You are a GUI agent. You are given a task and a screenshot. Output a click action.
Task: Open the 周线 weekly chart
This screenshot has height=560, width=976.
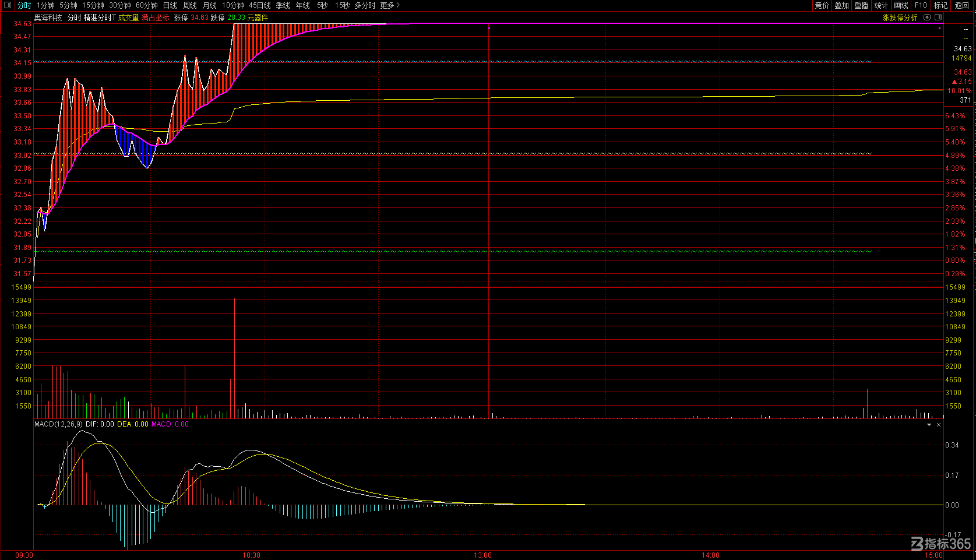[190, 5]
